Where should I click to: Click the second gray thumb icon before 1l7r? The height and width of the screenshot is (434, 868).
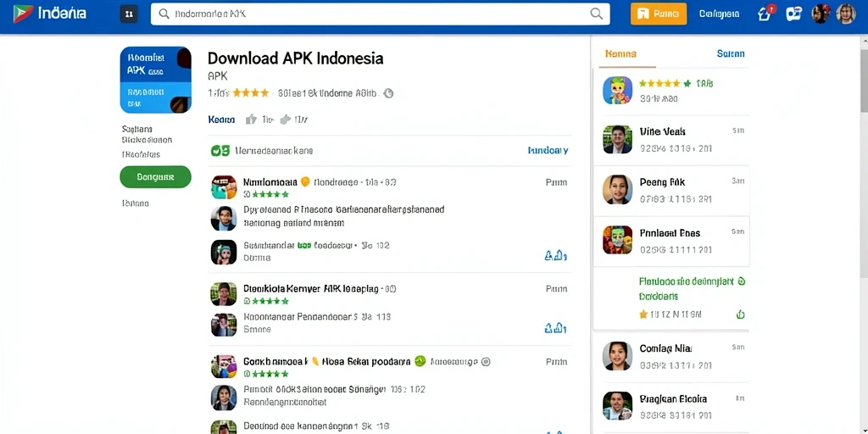[286, 119]
